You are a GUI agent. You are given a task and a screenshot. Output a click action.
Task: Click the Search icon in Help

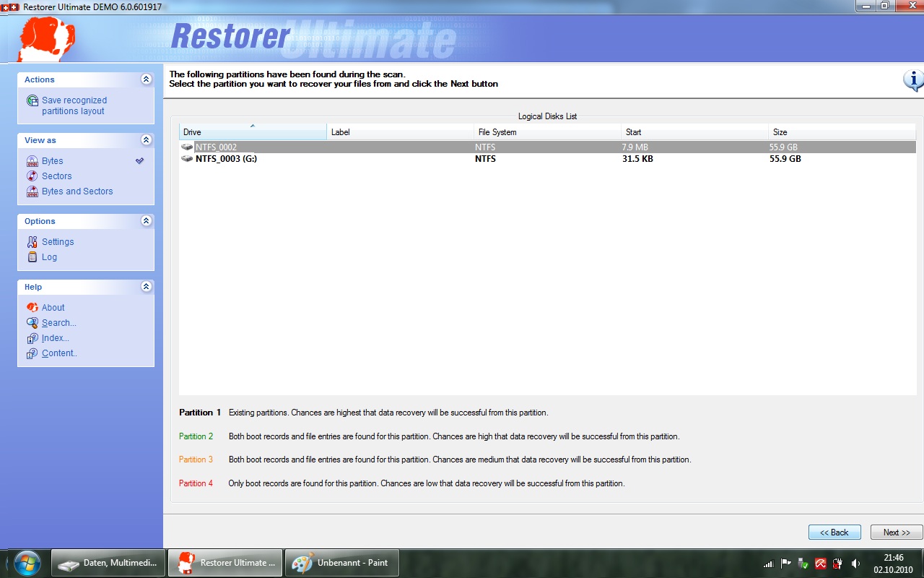[32, 323]
